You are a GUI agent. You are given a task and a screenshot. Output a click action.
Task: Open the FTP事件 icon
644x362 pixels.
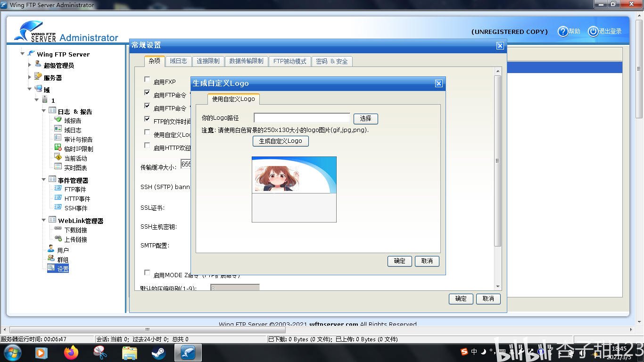58,188
